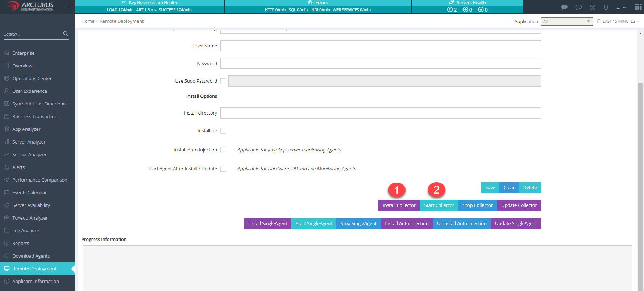Viewport: 644px width, 291px height.
Task: Click the Synthetic User Experience icon
Action: (7, 104)
